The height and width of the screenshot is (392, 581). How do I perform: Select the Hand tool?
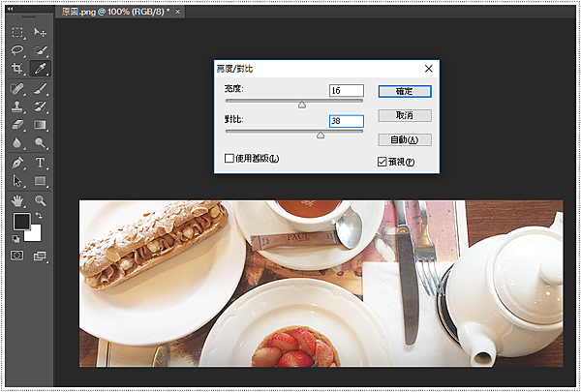(x=17, y=200)
